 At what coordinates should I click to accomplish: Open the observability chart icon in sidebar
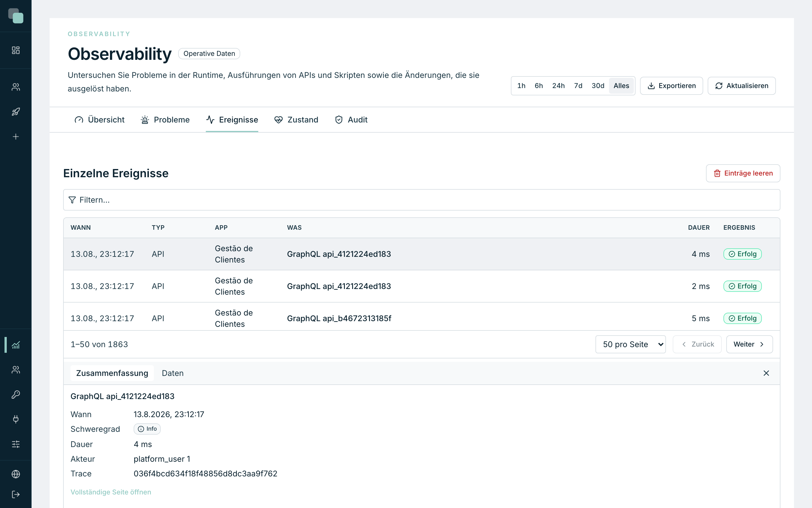pos(16,345)
